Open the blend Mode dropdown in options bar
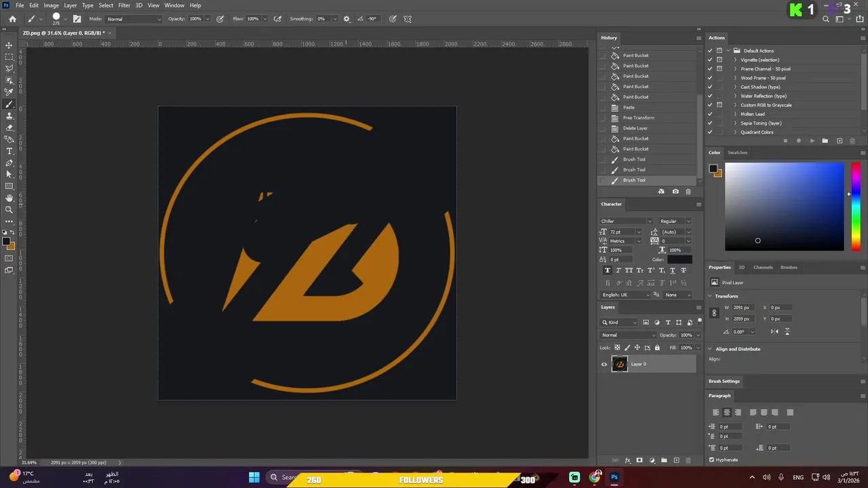 134,19
